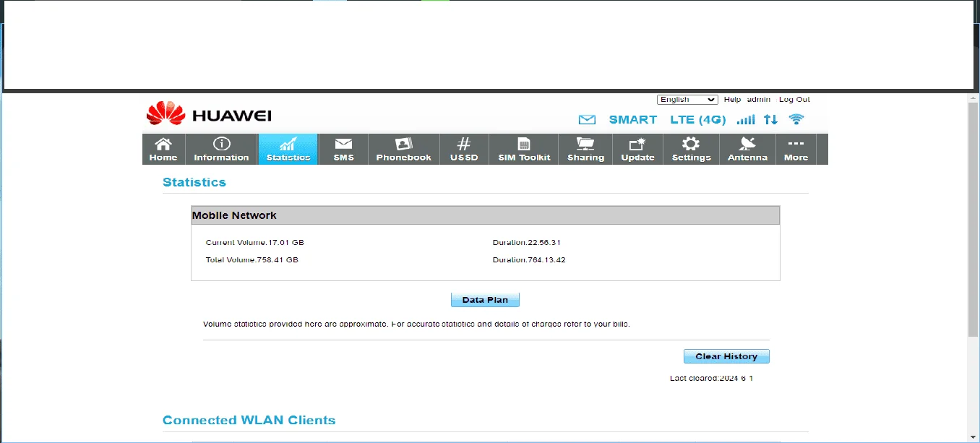Click the Data Plan button
The width and height of the screenshot is (980, 443).
pyautogui.click(x=485, y=300)
